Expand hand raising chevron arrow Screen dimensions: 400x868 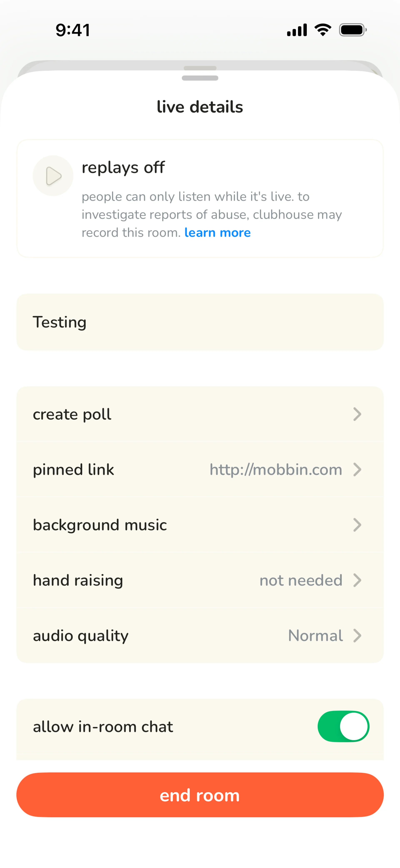[357, 580]
